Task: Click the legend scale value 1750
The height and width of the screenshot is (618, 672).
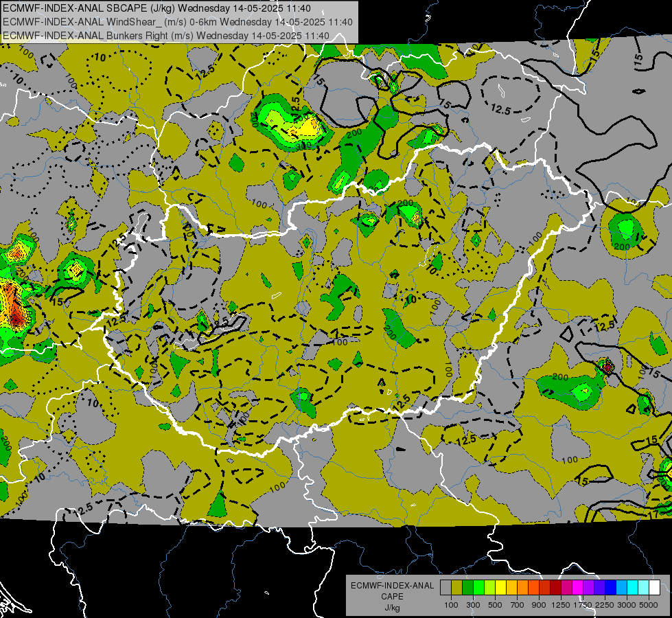Action: point(583,605)
